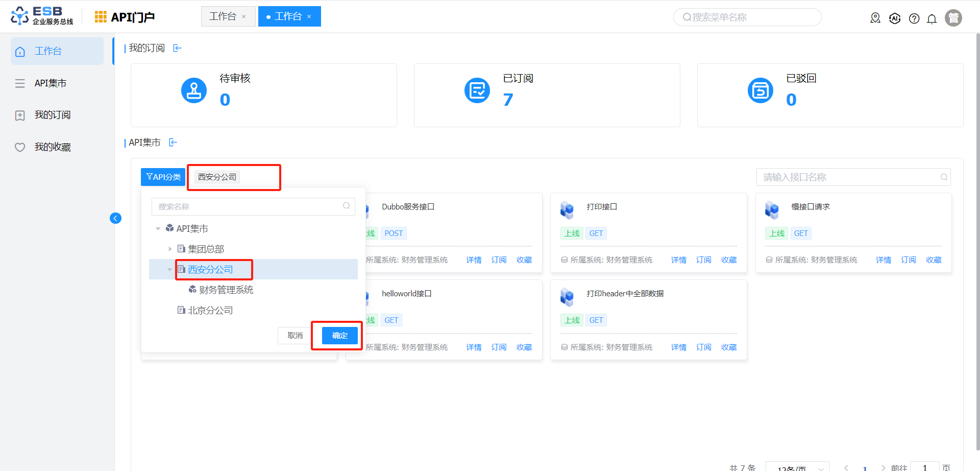
Task: Click the POST tag on Dubbo服务接口 card
Action: 394,233
